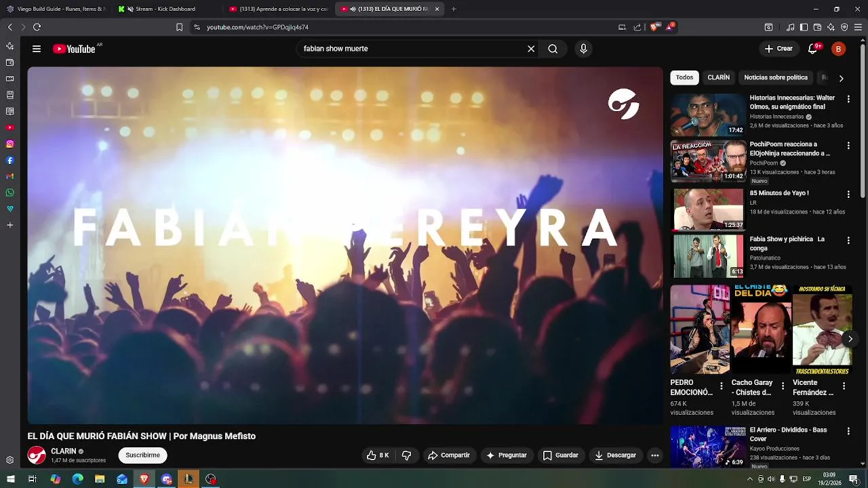Show next Shorts with right arrow
Viewport: 868px width, 488px height.
(x=850, y=339)
